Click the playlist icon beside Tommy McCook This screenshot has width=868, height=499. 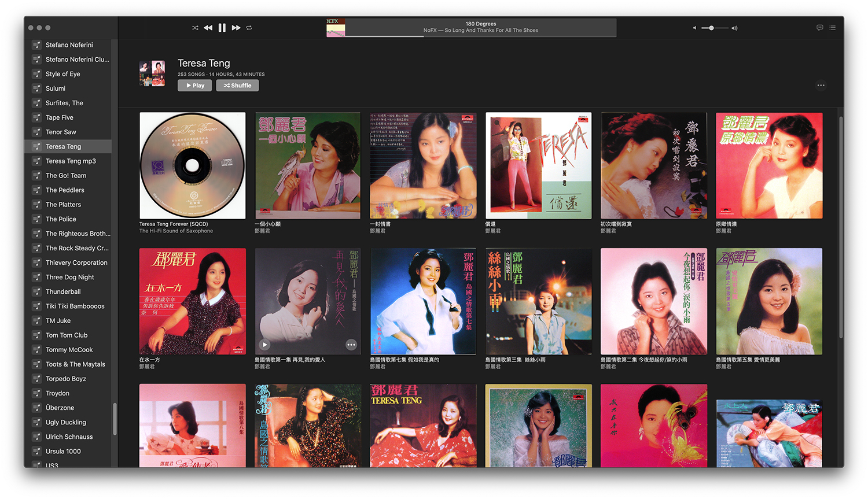tap(37, 349)
